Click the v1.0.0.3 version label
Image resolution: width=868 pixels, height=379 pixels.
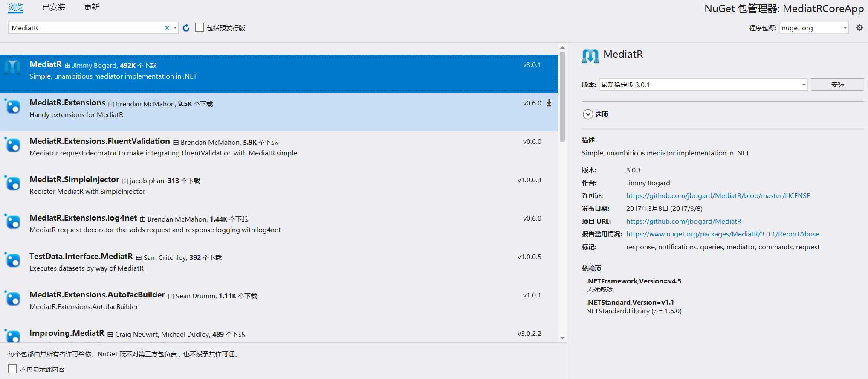pos(529,180)
